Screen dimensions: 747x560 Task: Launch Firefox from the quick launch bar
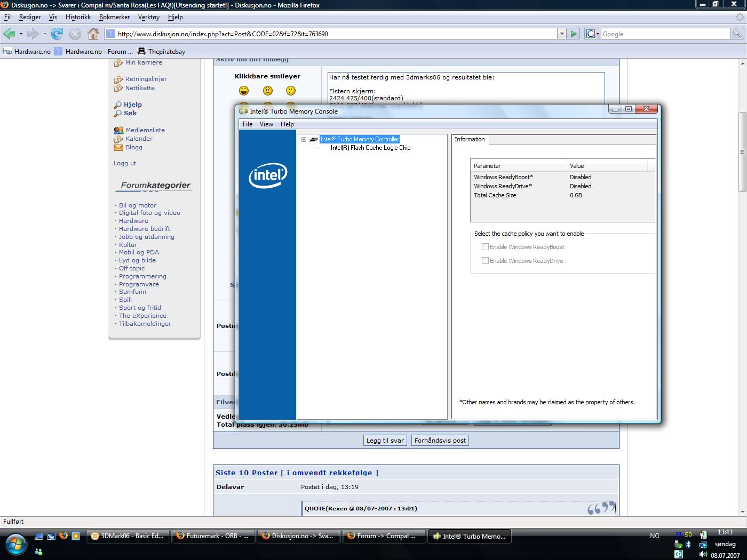tap(63, 536)
